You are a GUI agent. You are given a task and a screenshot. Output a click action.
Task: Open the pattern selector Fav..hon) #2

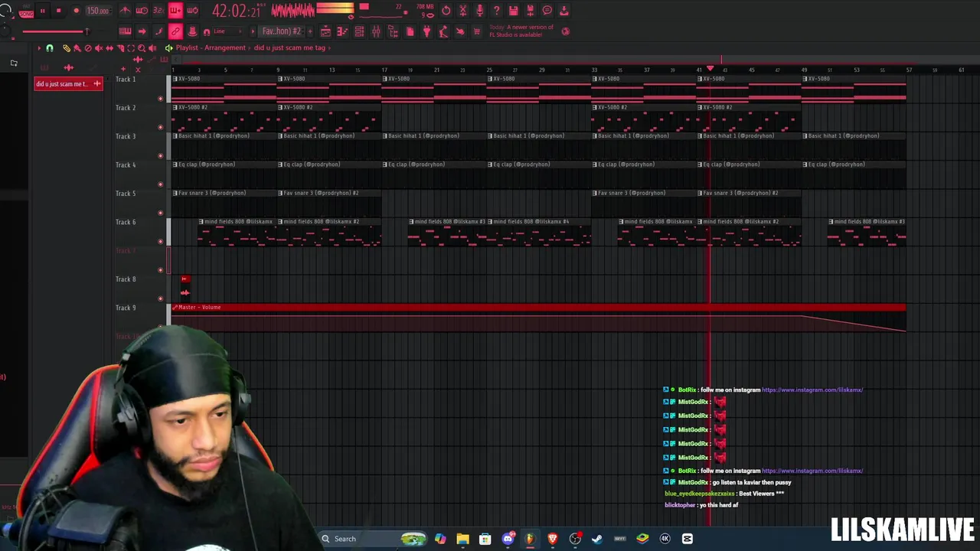(282, 31)
